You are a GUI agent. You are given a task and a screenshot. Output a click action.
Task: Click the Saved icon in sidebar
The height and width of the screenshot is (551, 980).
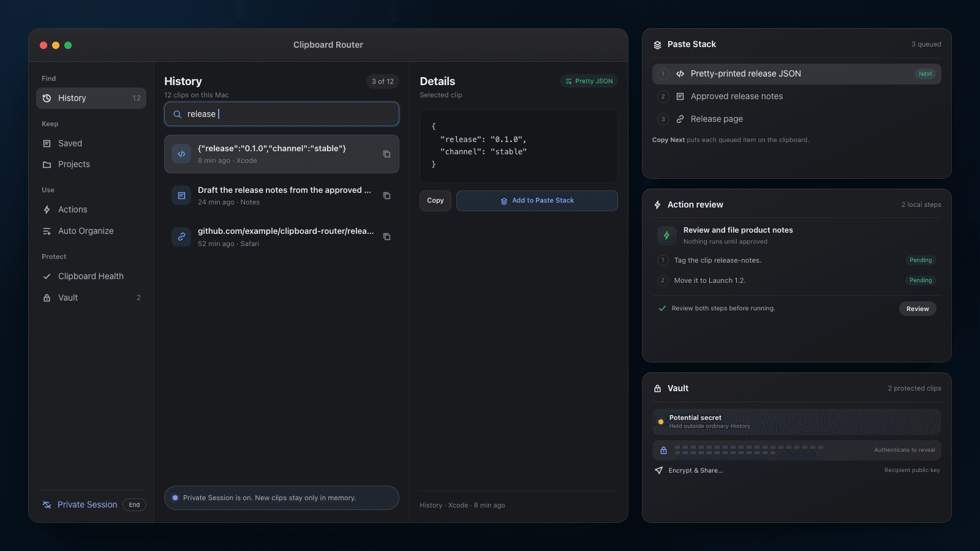click(47, 143)
